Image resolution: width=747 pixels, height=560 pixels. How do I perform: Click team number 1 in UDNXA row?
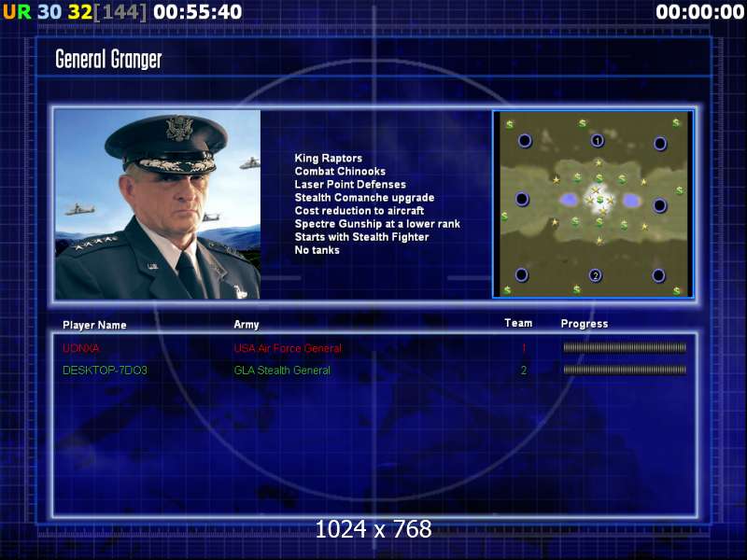524,348
